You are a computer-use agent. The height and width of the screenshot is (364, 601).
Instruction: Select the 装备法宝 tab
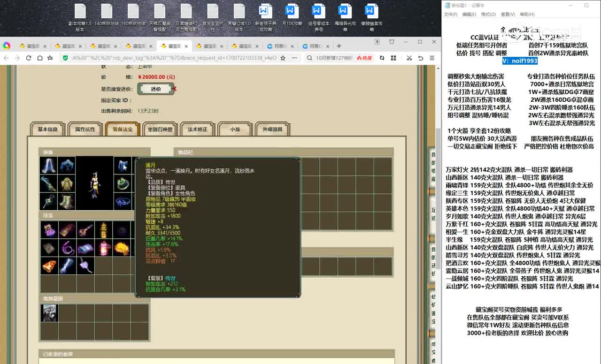click(x=123, y=129)
